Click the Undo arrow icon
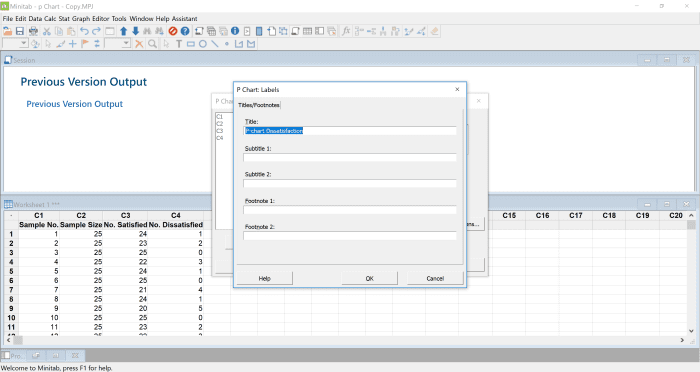This screenshot has height=372, width=700. click(84, 31)
